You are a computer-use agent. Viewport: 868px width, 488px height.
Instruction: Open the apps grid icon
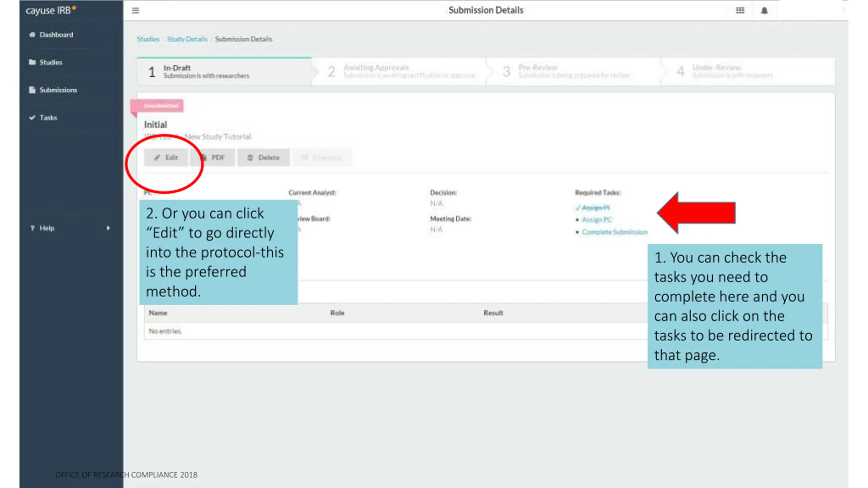click(740, 11)
